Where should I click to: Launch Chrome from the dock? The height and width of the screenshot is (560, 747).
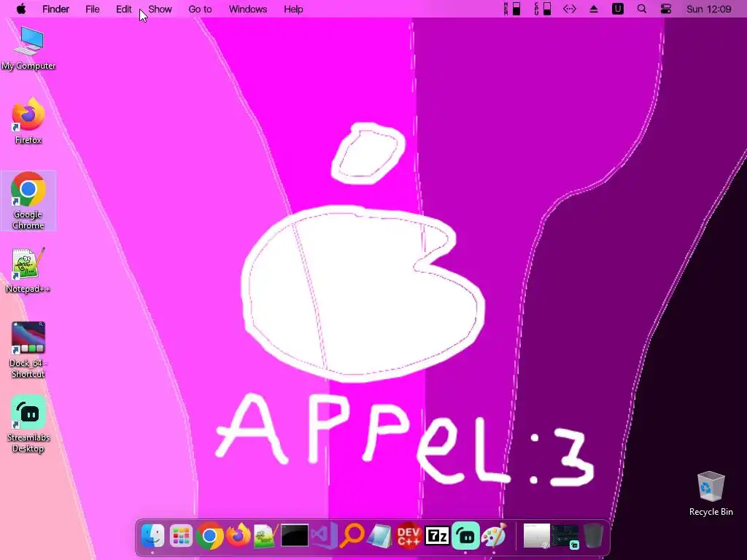coord(209,536)
